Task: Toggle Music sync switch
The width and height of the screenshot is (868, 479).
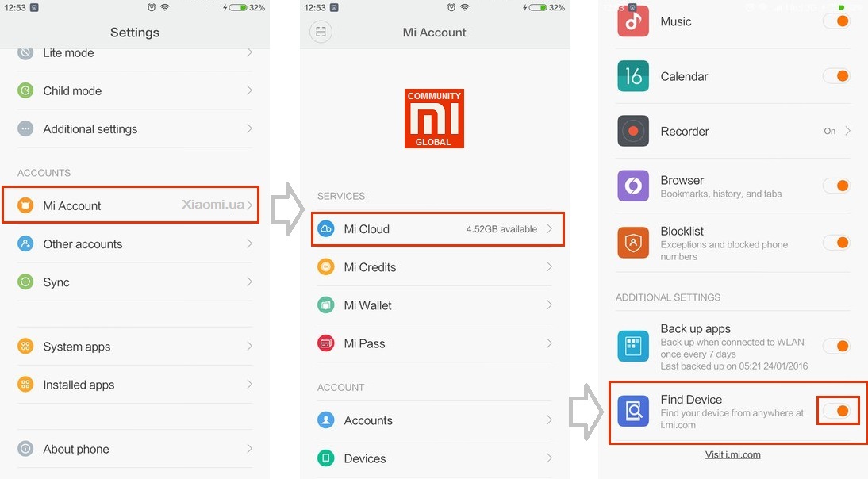Action: tap(836, 21)
